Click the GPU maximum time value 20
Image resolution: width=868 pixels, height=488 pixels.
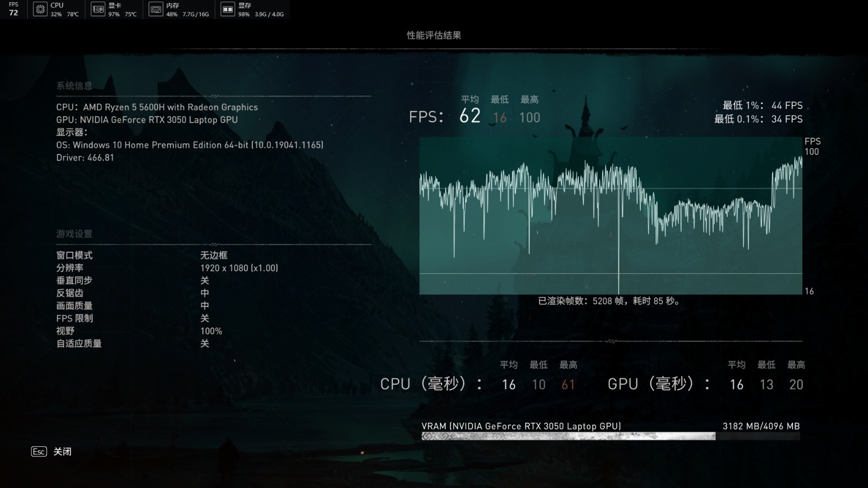pyautogui.click(x=796, y=384)
